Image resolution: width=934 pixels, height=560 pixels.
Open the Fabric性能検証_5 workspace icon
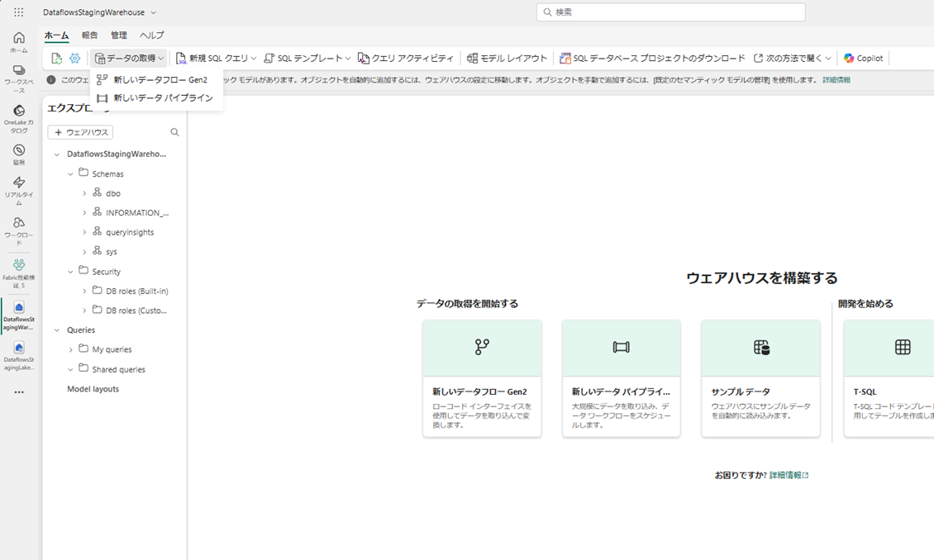point(19,273)
